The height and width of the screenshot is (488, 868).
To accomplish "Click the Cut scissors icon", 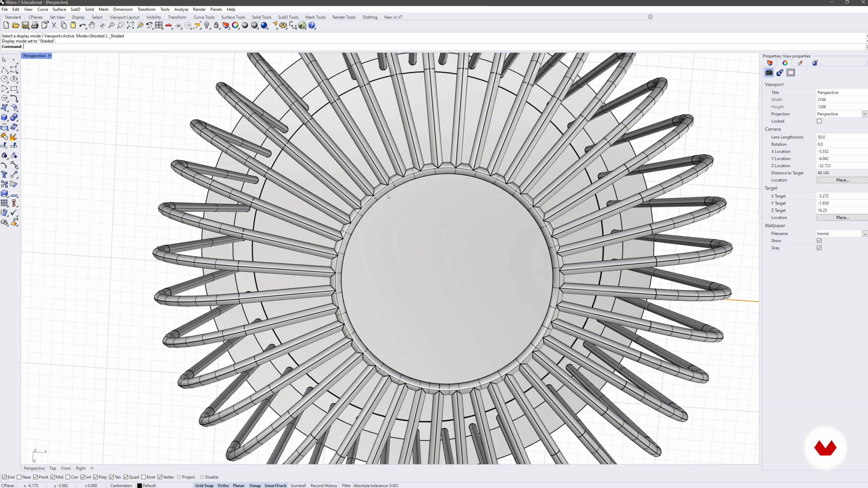I will pos(54,25).
